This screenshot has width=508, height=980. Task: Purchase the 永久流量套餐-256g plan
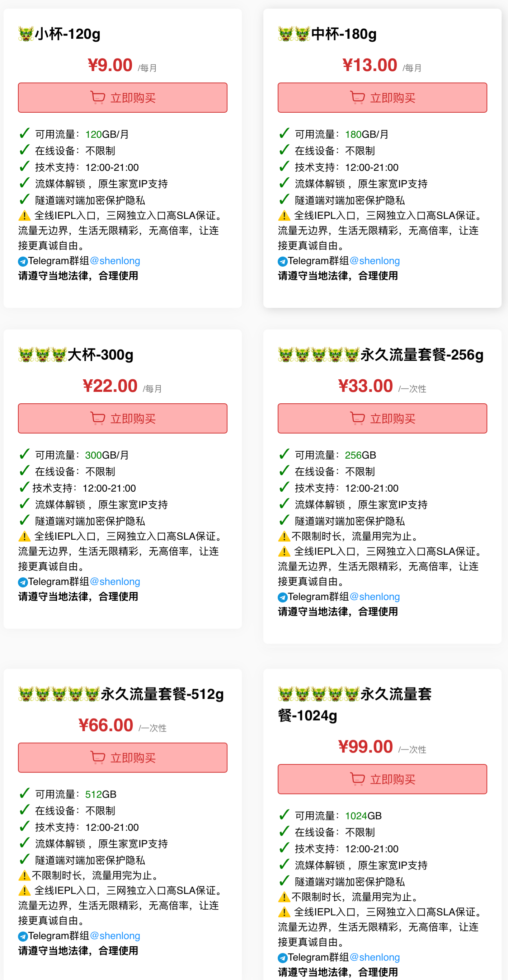click(x=382, y=418)
